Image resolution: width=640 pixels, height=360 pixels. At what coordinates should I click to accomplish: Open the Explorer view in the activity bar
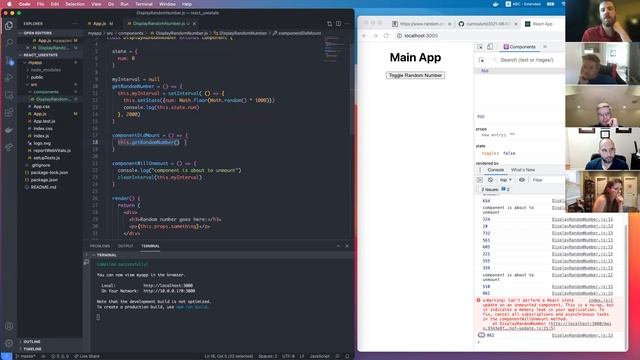(9, 25)
